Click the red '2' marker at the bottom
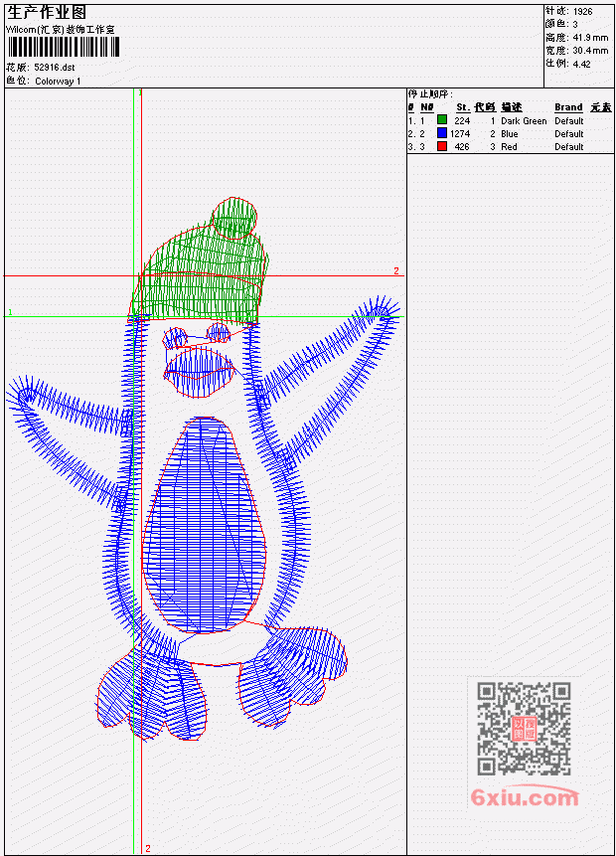Screen dimensions: 616x856 [x=148, y=848]
